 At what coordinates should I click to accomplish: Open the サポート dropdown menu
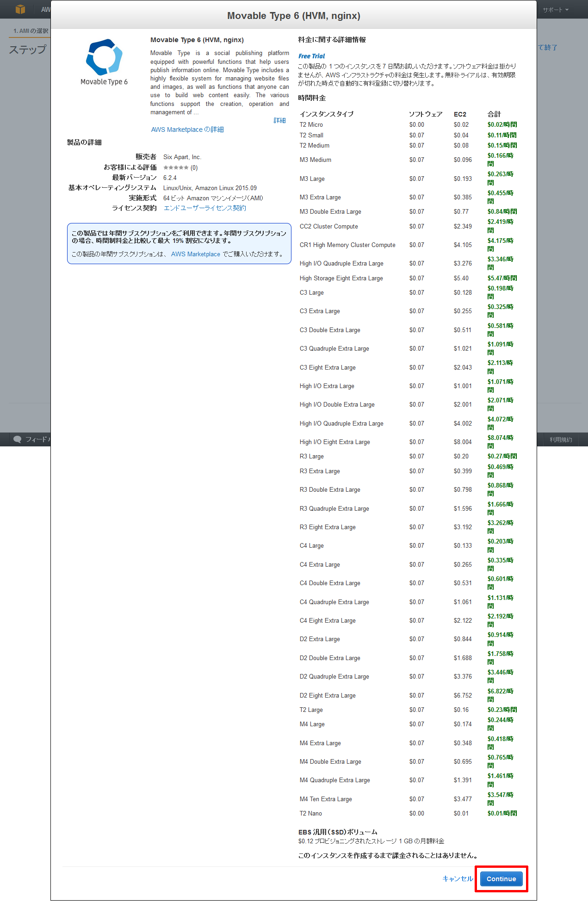(x=556, y=10)
